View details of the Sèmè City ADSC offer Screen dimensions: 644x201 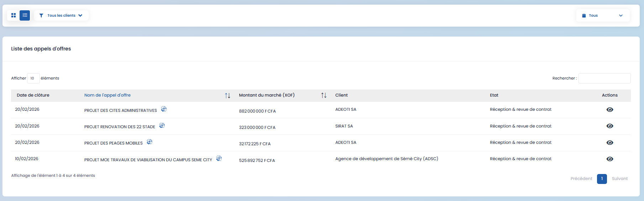[609, 159]
